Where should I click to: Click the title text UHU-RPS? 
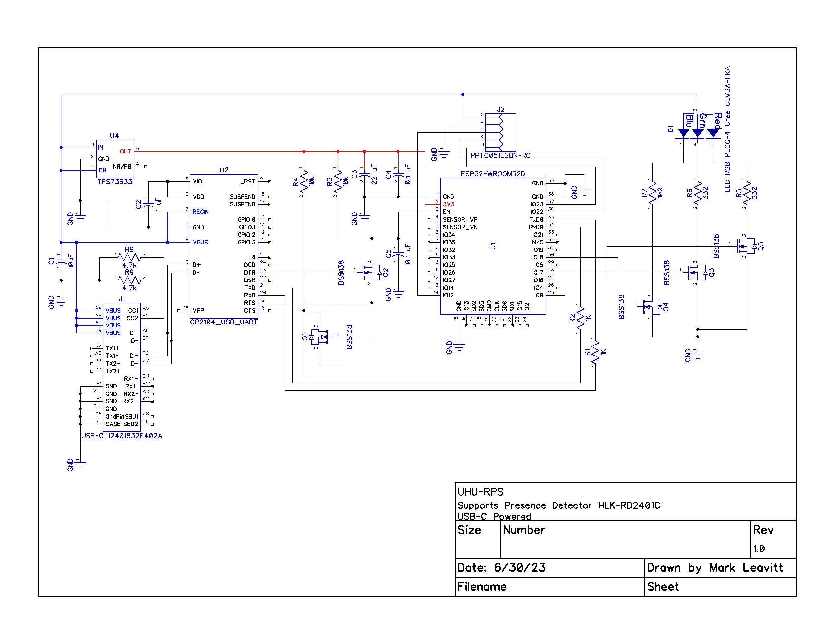(481, 493)
